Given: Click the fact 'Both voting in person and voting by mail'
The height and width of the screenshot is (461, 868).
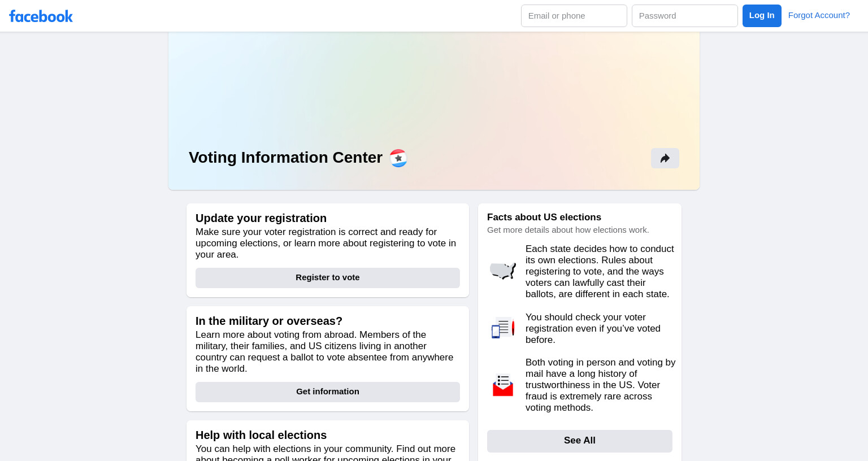Looking at the screenshot, I should click(x=601, y=385).
